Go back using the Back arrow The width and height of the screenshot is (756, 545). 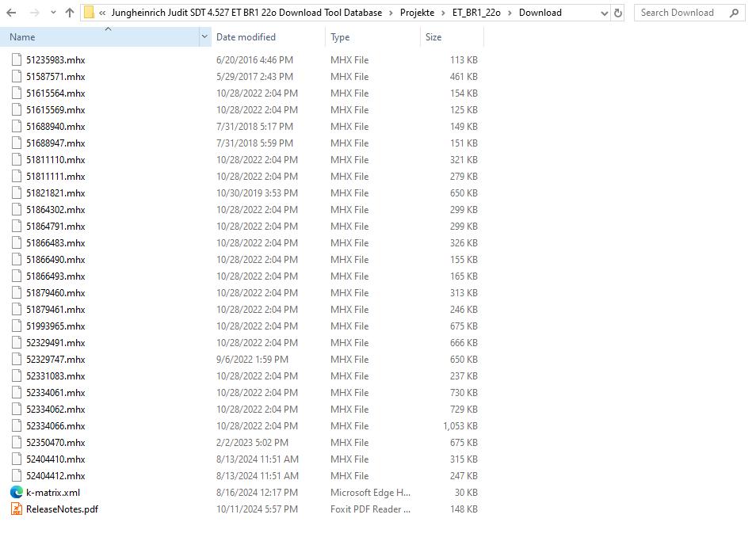pos(11,13)
